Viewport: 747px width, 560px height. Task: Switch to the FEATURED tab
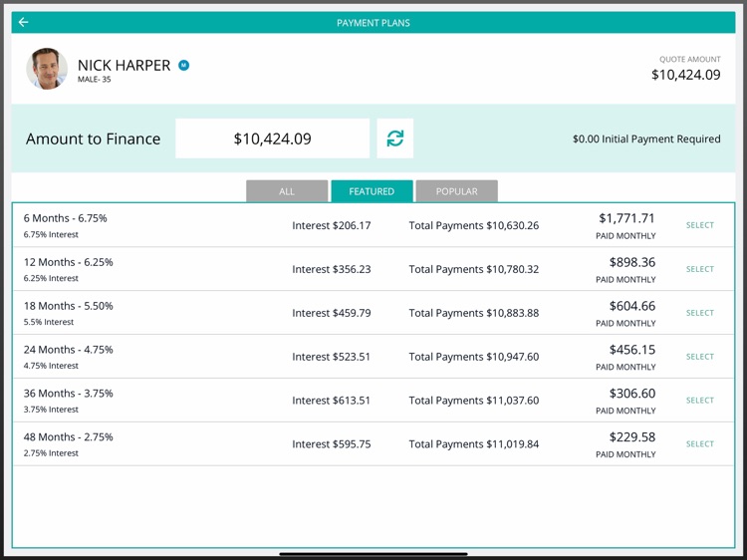372,191
